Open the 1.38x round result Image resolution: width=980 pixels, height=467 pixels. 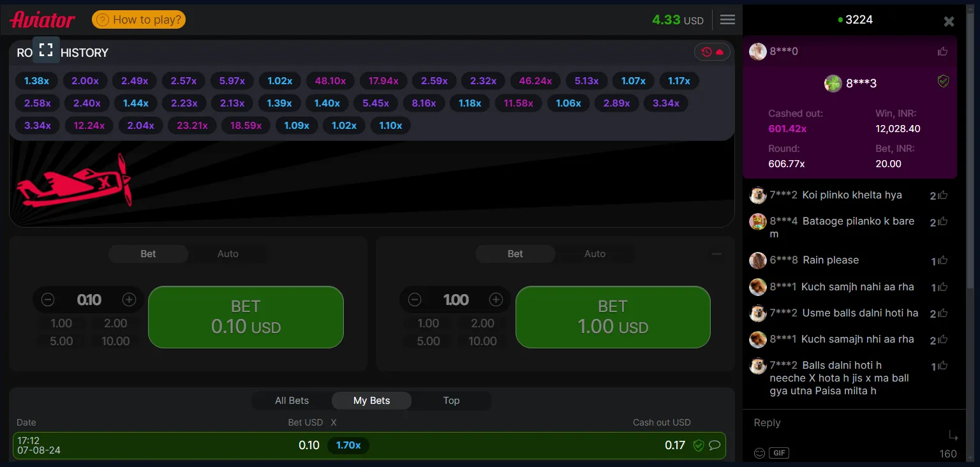pos(36,81)
